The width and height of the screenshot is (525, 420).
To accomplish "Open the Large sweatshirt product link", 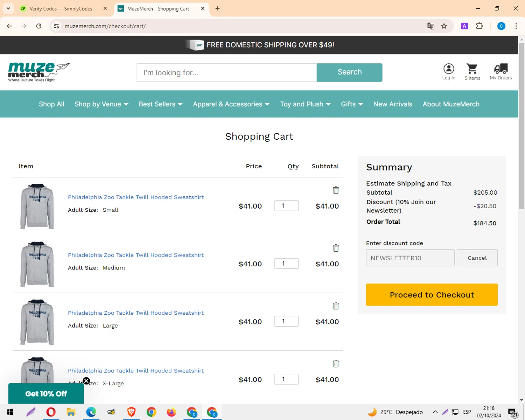I will click(136, 313).
